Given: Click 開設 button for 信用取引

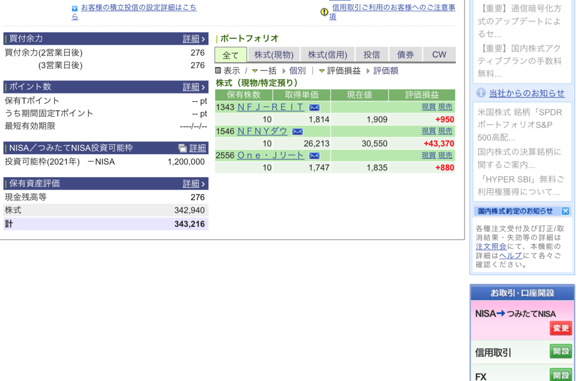Looking at the screenshot, I should [561, 352].
